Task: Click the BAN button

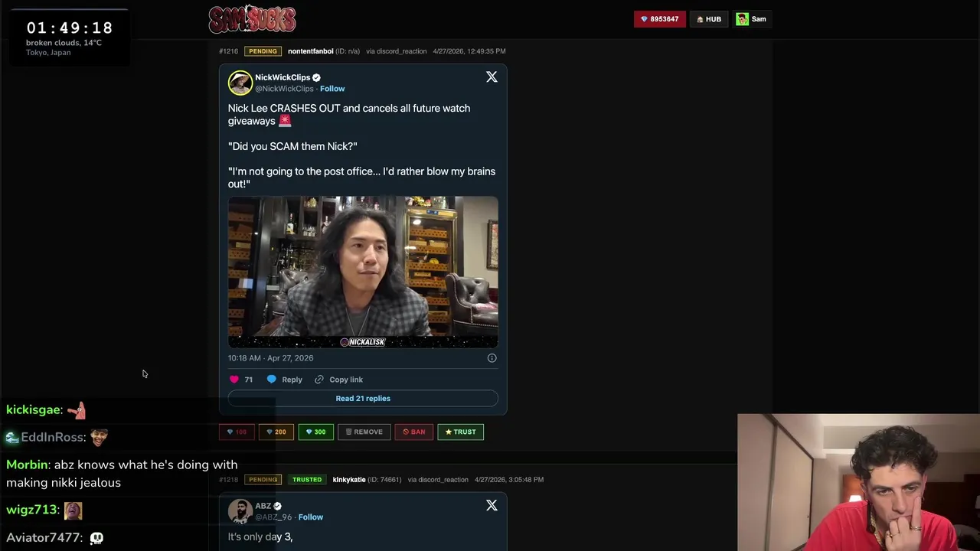Action: point(413,432)
